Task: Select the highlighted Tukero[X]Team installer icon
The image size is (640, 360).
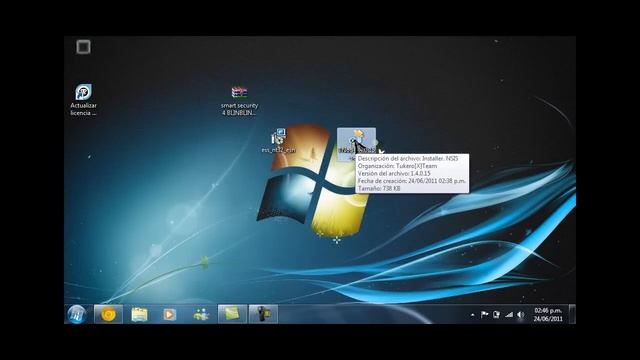Action: tap(356, 144)
